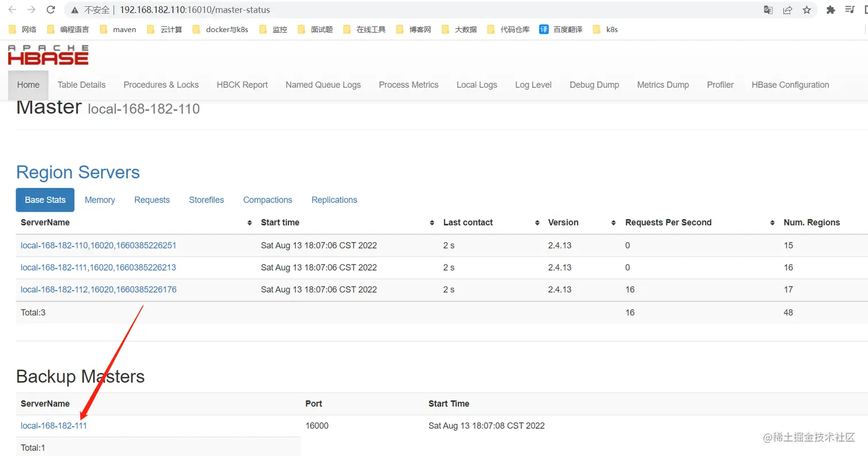Switch to the Replications tab
Image resolution: width=868 pixels, height=456 pixels.
(x=335, y=200)
